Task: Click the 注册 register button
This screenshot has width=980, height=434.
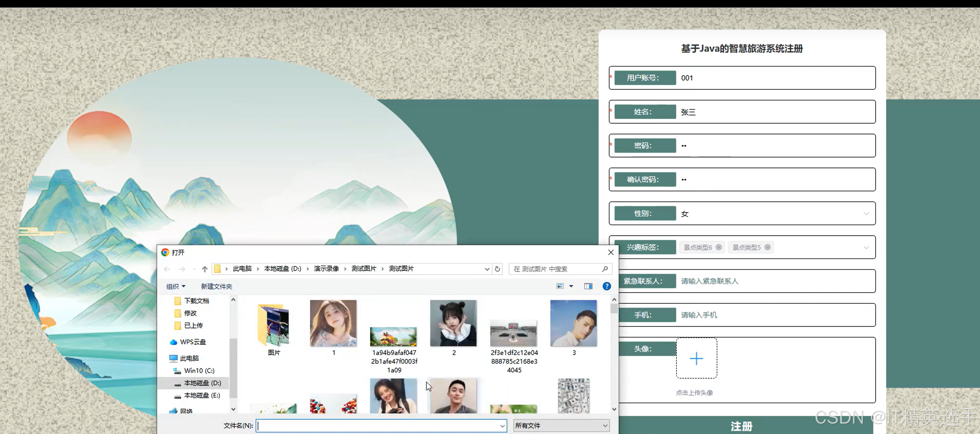Action: [741, 426]
